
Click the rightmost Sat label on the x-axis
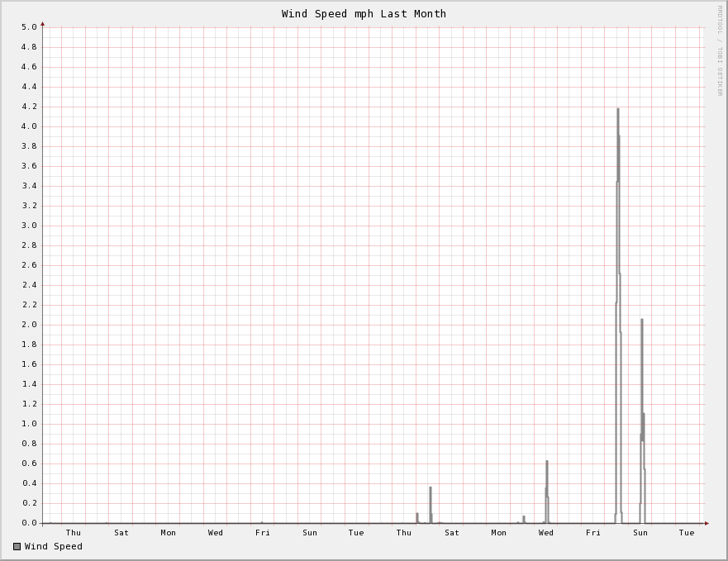452,533
